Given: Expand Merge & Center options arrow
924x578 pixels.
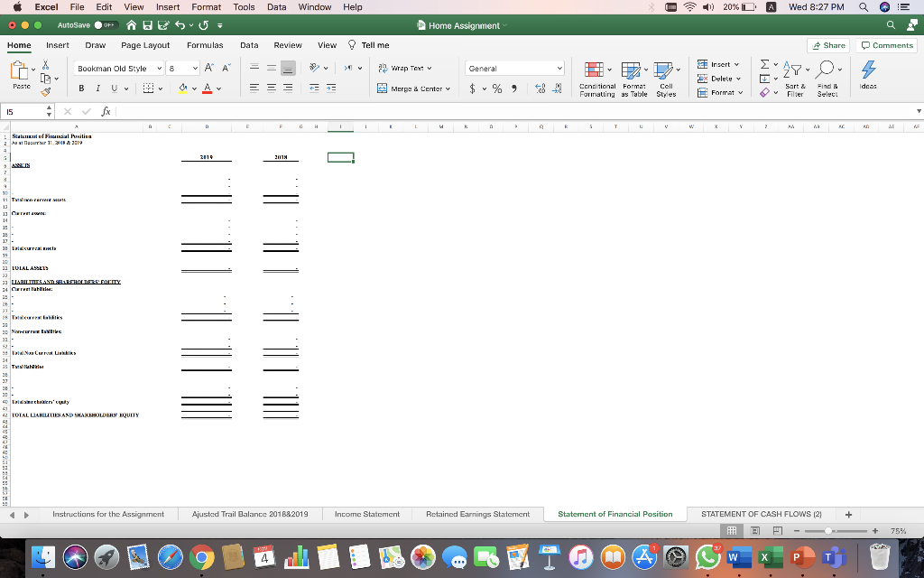Looking at the screenshot, I should pyautogui.click(x=448, y=89).
